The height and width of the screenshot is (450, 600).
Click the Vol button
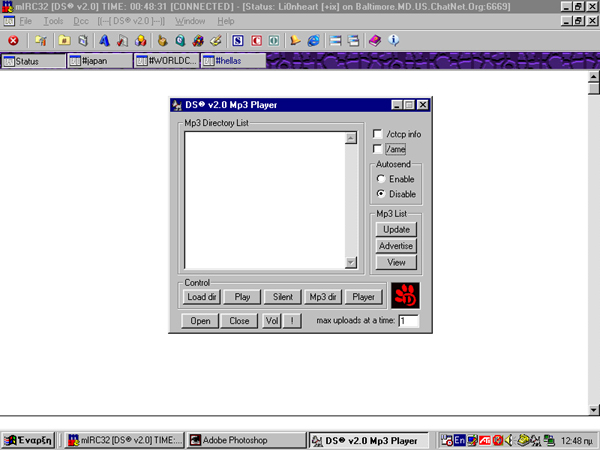tap(272, 321)
